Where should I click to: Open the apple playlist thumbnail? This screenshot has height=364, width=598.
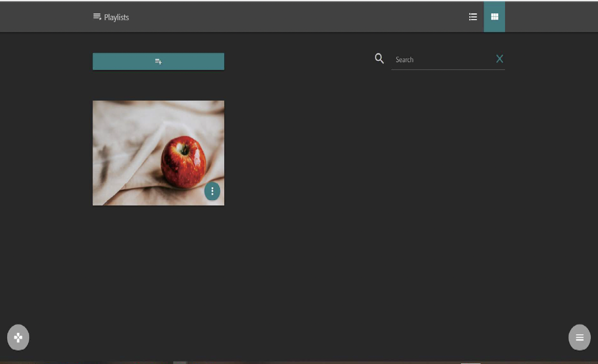tap(158, 153)
